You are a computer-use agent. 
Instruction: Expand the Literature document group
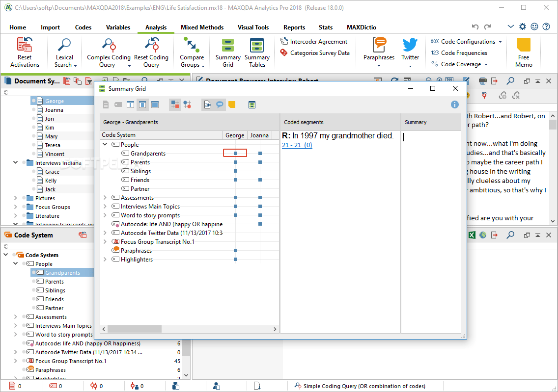(15, 216)
